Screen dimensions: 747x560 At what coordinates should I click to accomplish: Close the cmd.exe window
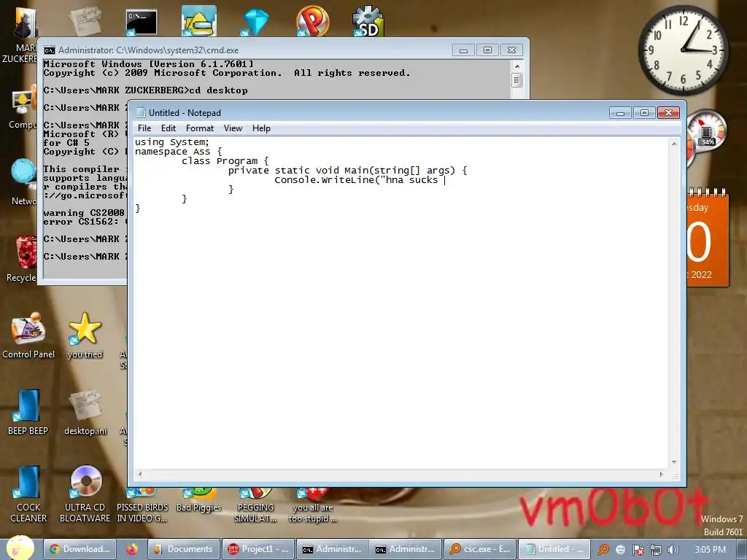[511, 50]
